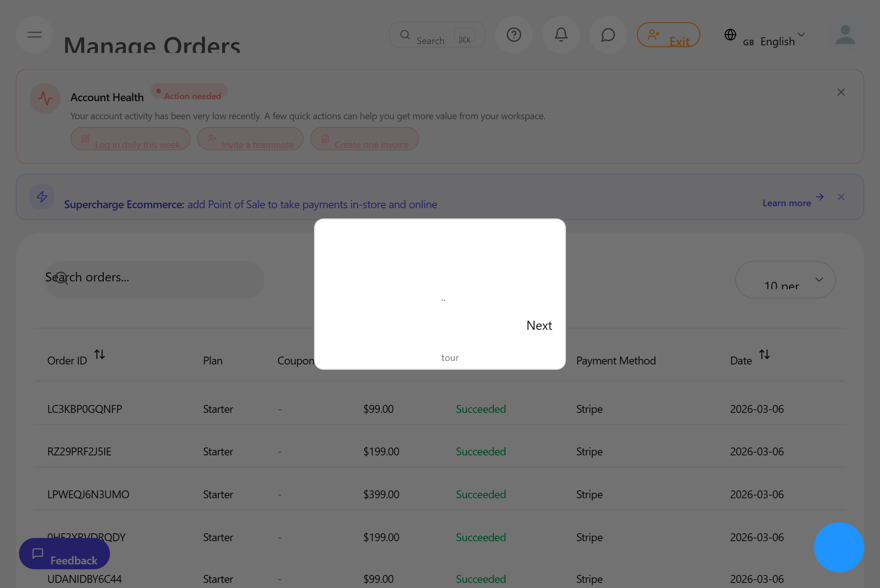
Task: Open the "10 per" page size dropdown
Action: 785,280
